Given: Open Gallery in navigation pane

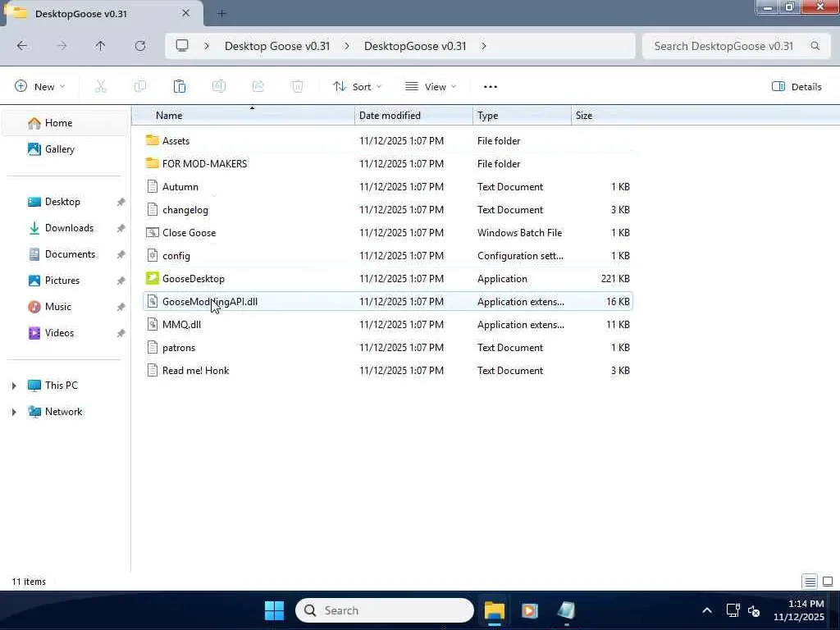Looking at the screenshot, I should (x=66, y=149).
